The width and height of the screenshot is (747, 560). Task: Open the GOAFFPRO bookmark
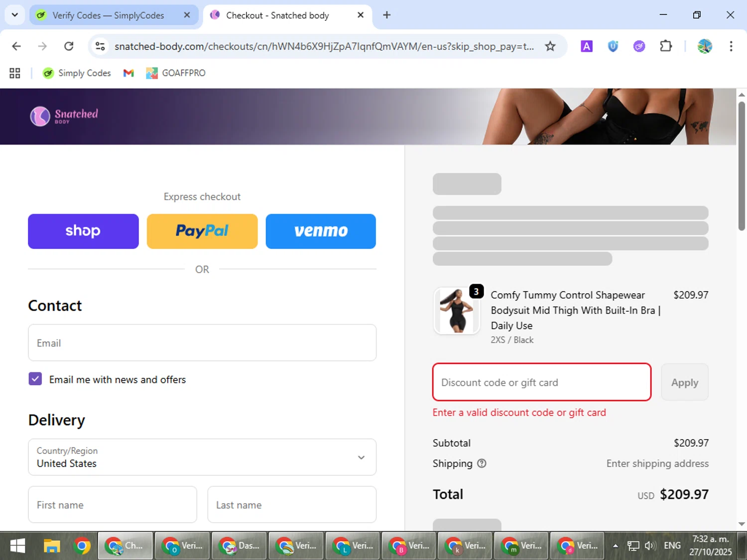176,73
